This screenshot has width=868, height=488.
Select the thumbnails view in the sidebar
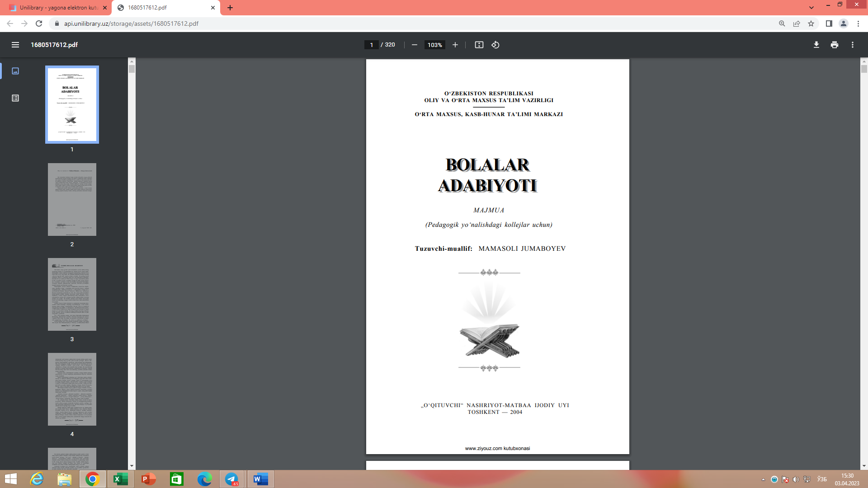pyautogui.click(x=15, y=71)
